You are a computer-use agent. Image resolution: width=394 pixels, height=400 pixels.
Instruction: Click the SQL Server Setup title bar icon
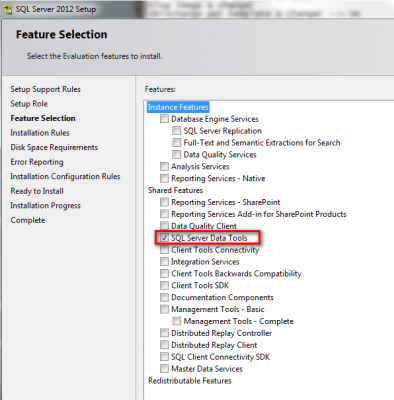pyautogui.click(x=8, y=9)
